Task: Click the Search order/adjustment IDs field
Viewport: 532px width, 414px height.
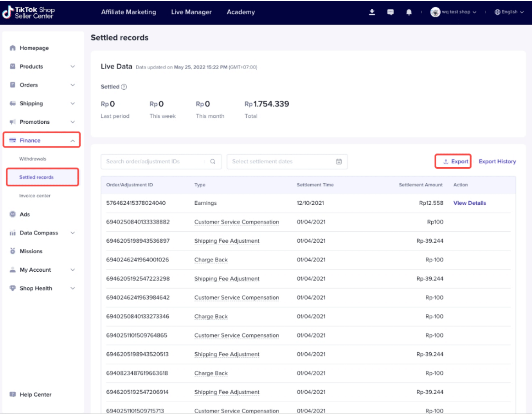Action: coord(153,162)
